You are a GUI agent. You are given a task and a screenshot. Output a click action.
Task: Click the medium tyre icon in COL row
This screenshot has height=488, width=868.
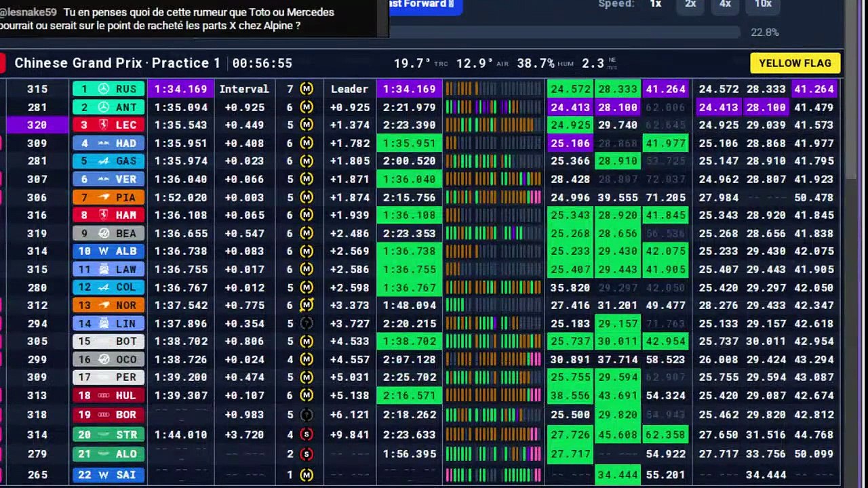pyautogui.click(x=307, y=287)
